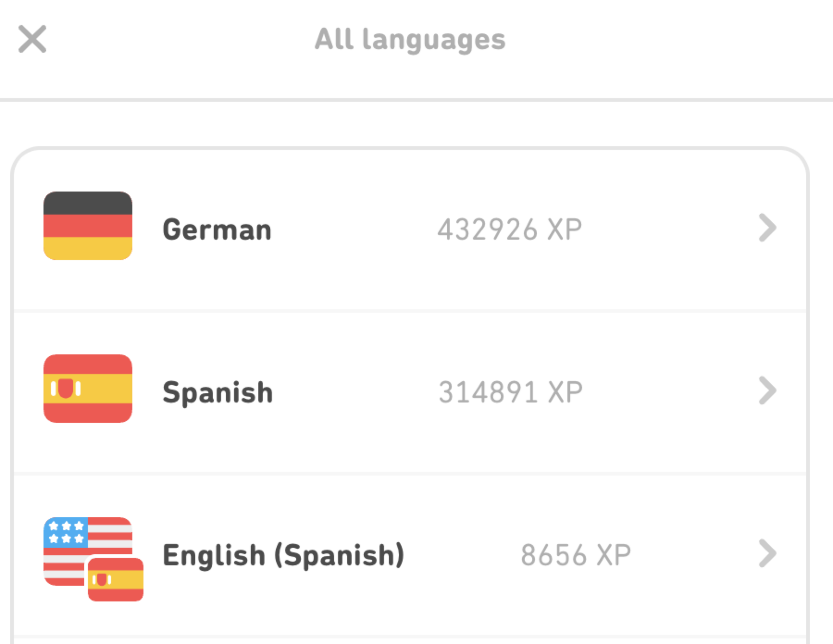Tap blank space between German and its XP

tap(354, 229)
